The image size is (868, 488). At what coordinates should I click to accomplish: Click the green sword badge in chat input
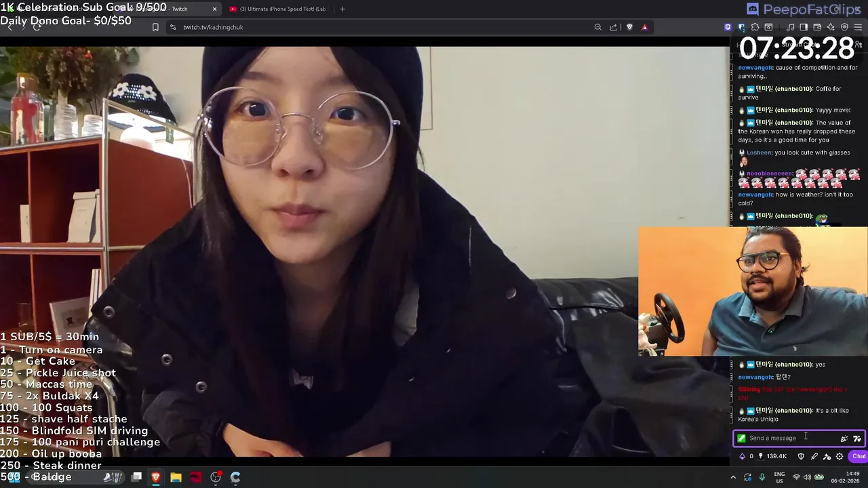(x=741, y=439)
